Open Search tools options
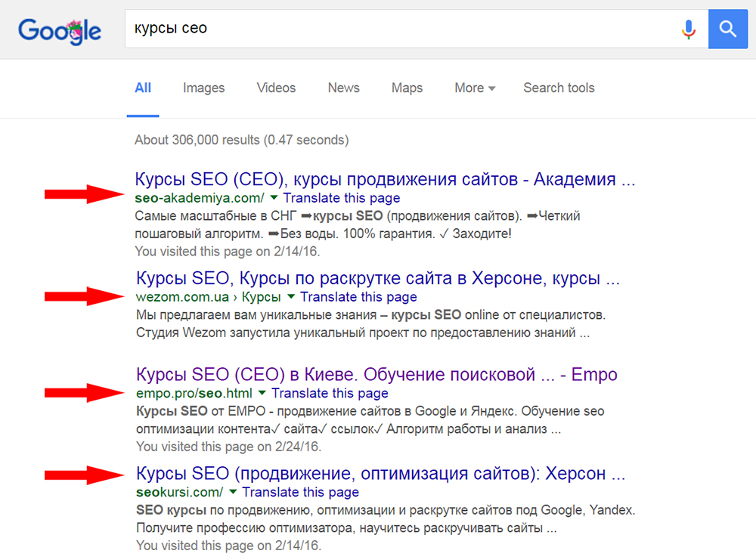Viewport: 756px width, 560px height. pos(559,88)
